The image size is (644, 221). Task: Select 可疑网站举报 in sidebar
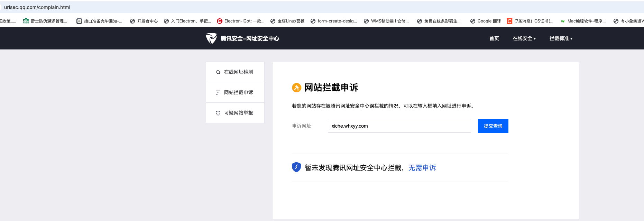coord(235,113)
